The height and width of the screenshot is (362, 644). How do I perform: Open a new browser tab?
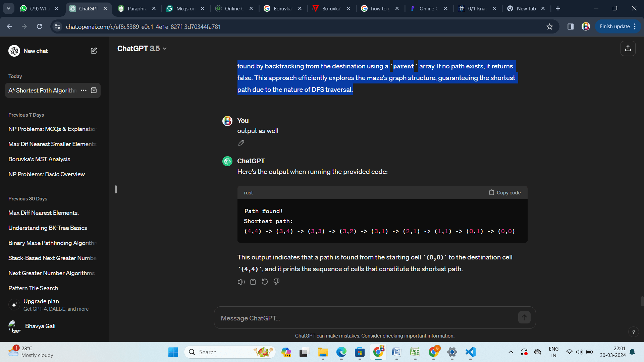click(558, 8)
